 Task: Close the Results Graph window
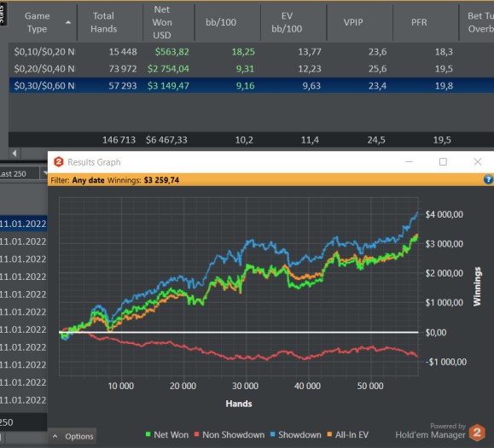click(478, 162)
